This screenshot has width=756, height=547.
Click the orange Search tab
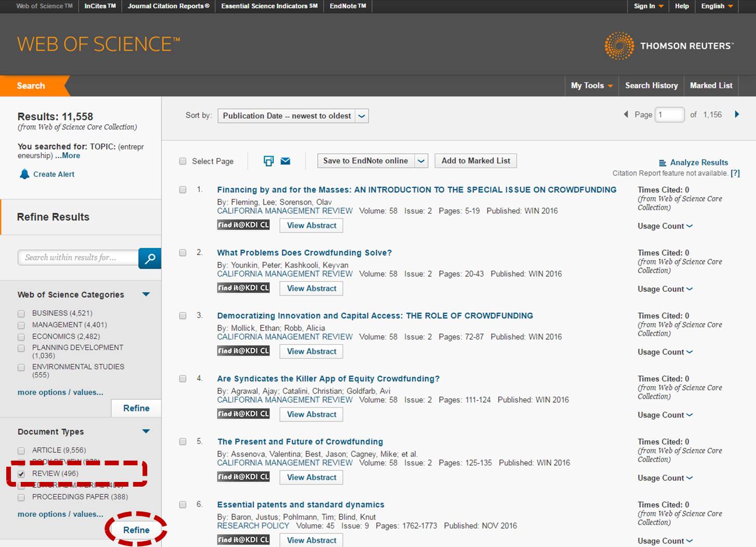tap(32, 86)
